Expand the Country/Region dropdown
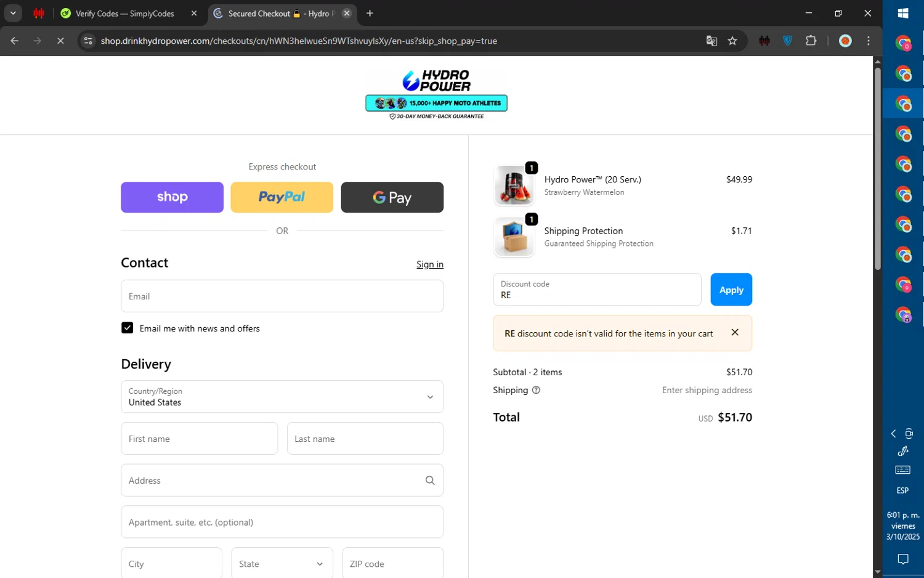The image size is (924, 578). [282, 396]
